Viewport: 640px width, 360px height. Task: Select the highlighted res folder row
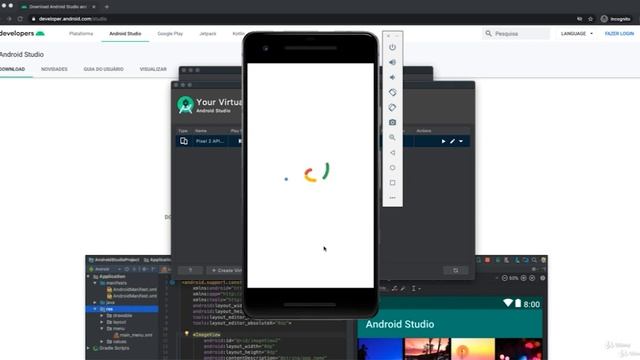[x=122, y=309]
